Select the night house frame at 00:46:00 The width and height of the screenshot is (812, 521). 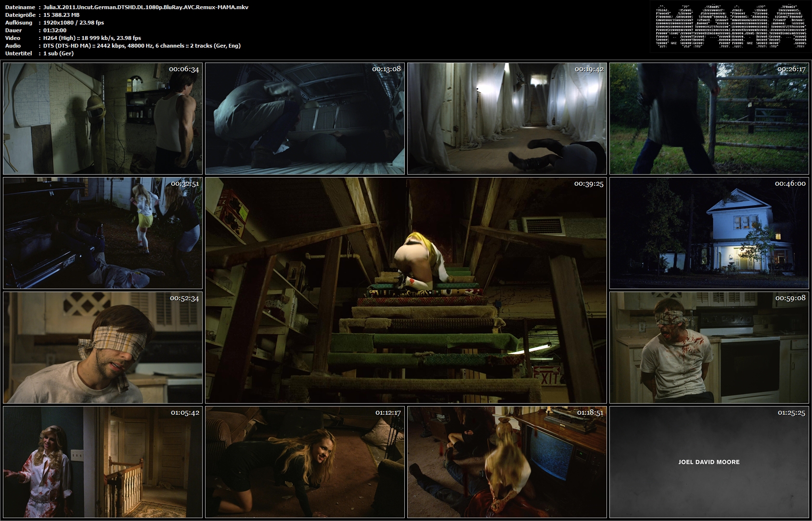709,233
